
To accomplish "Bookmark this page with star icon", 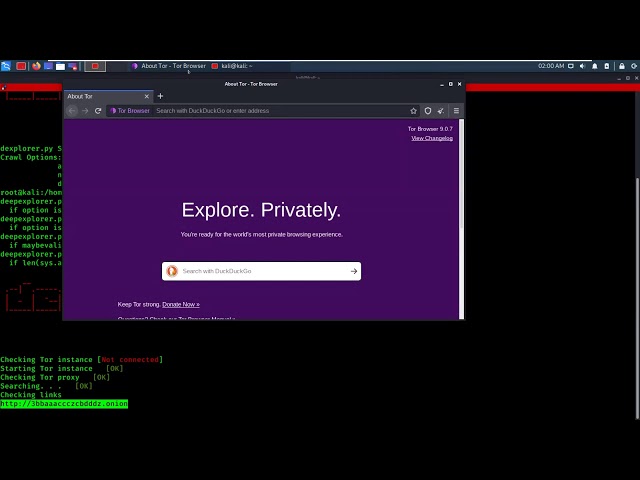I will tap(413, 111).
